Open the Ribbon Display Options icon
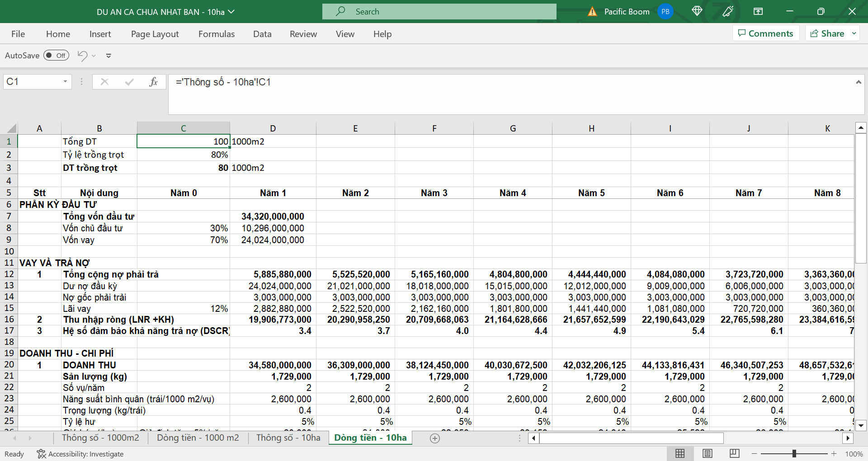The image size is (868, 461). [758, 11]
